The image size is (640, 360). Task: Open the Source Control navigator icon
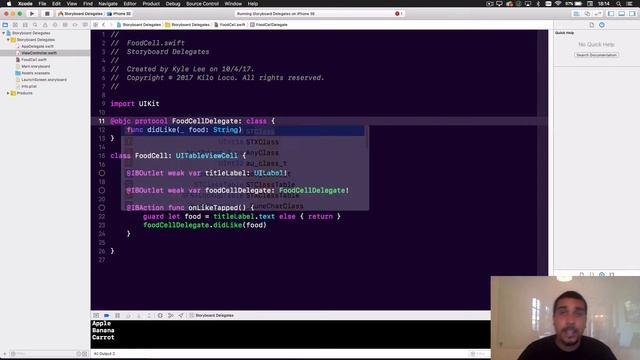(15, 25)
